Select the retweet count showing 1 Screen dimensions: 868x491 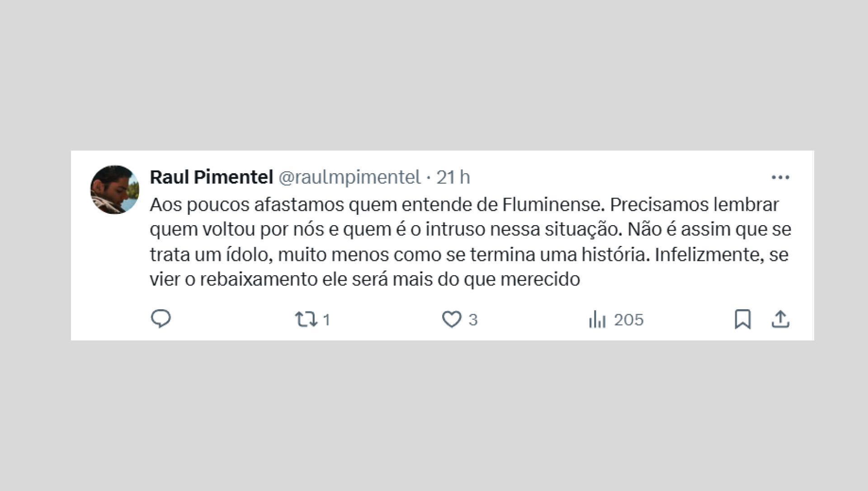pos(326,320)
